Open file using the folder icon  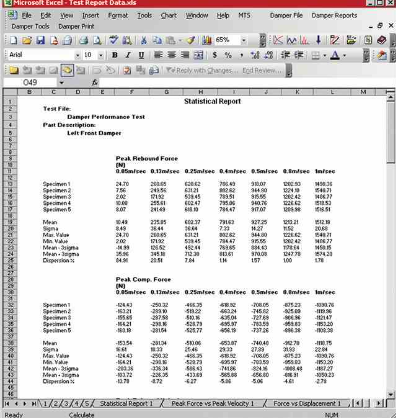click(27, 40)
